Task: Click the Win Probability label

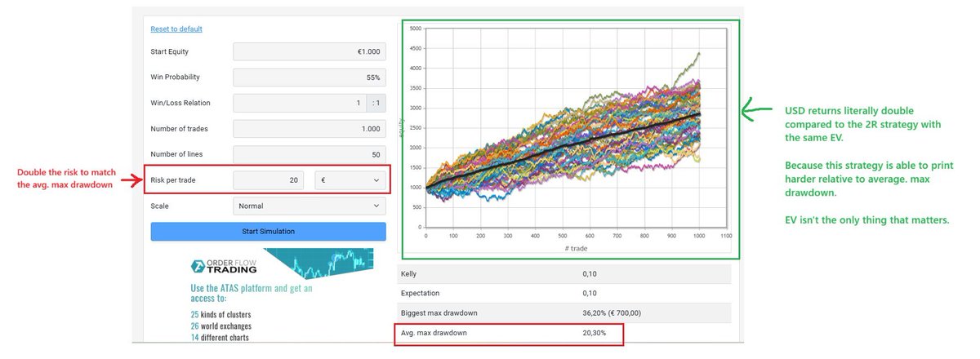Action: point(175,78)
